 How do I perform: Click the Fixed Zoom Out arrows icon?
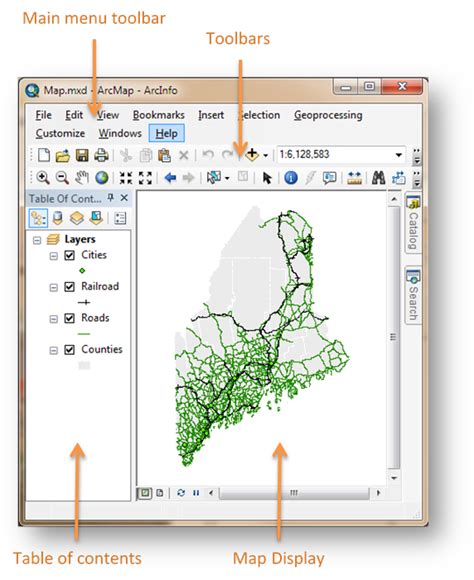point(145,178)
